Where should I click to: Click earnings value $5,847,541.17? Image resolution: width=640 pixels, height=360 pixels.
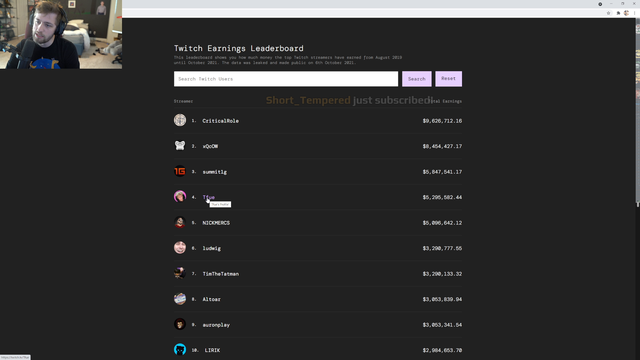point(442,172)
